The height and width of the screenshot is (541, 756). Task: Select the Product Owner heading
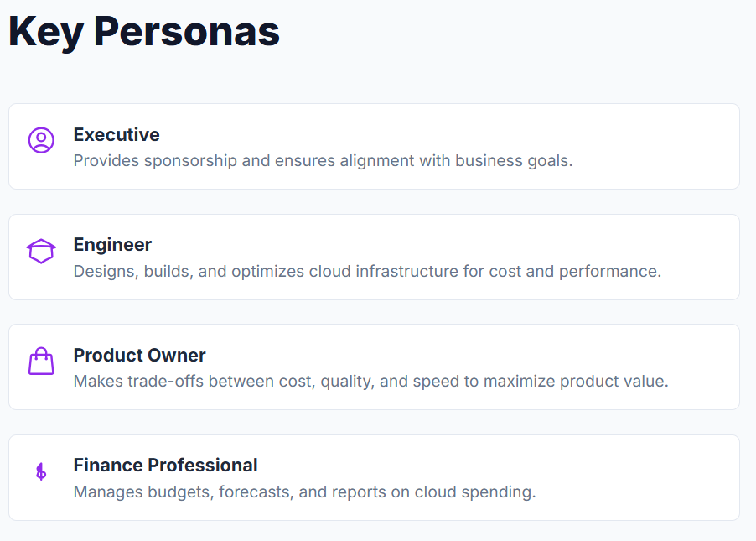[139, 355]
